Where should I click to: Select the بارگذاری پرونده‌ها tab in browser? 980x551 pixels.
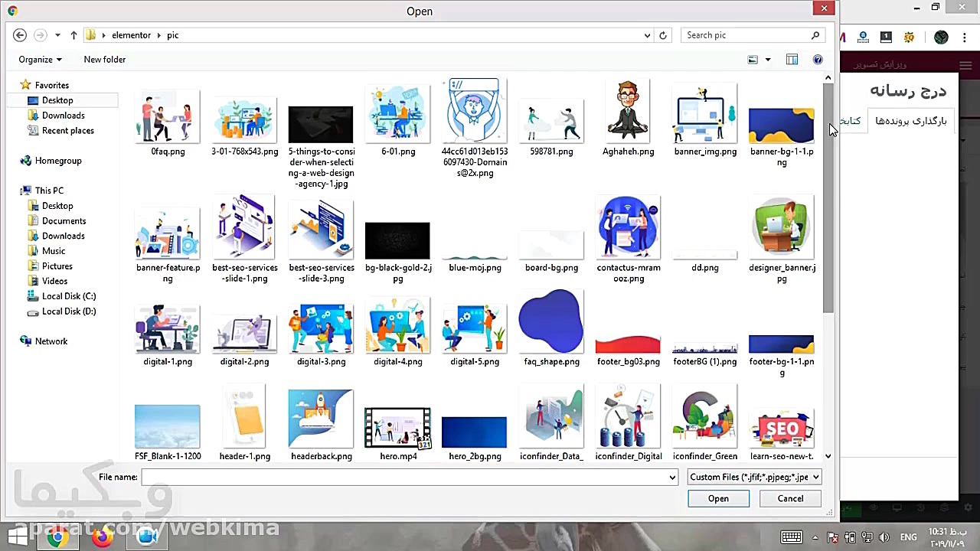point(910,121)
